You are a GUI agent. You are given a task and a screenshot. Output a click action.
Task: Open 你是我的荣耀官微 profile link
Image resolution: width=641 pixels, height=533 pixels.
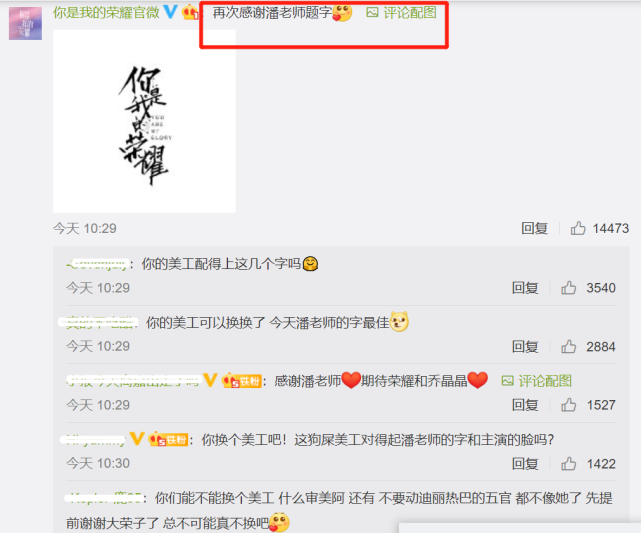[106, 13]
